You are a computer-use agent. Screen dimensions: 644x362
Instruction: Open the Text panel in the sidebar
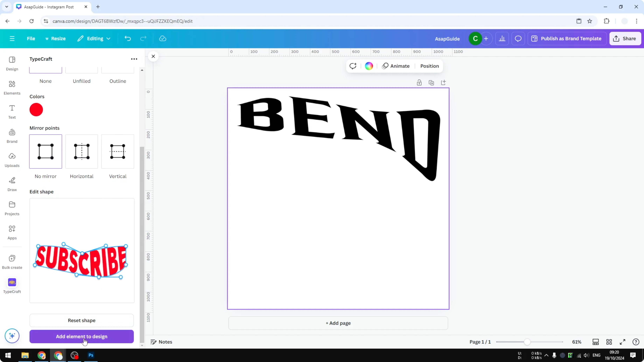click(x=12, y=112)
